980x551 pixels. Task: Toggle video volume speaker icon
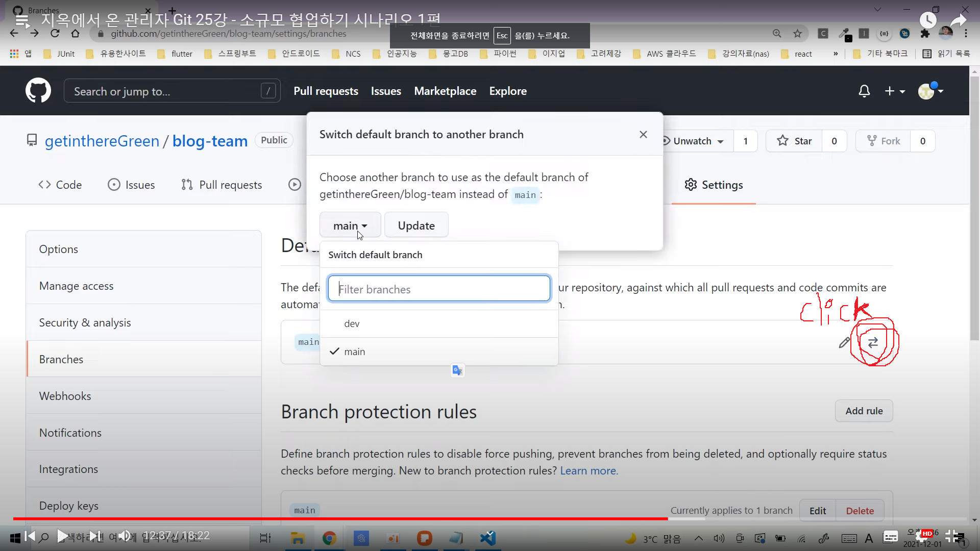coord(124,536)
